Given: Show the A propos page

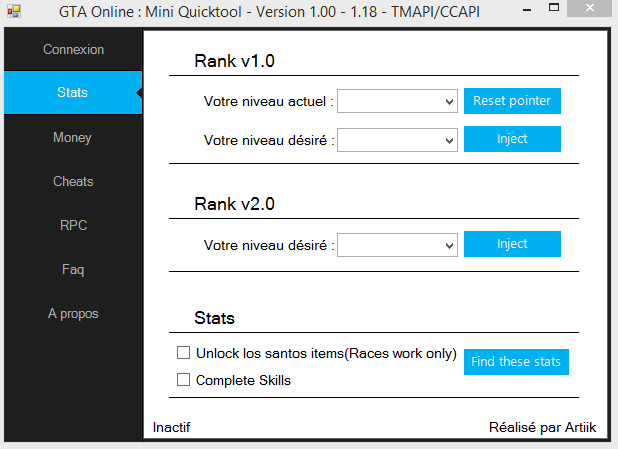Looking at the screenshot, I should (73, 313).
